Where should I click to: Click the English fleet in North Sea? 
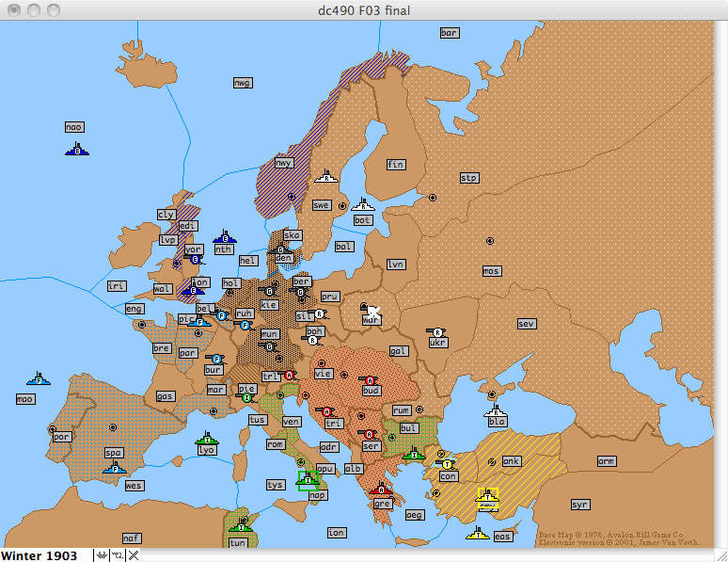(x=223, y=238)
